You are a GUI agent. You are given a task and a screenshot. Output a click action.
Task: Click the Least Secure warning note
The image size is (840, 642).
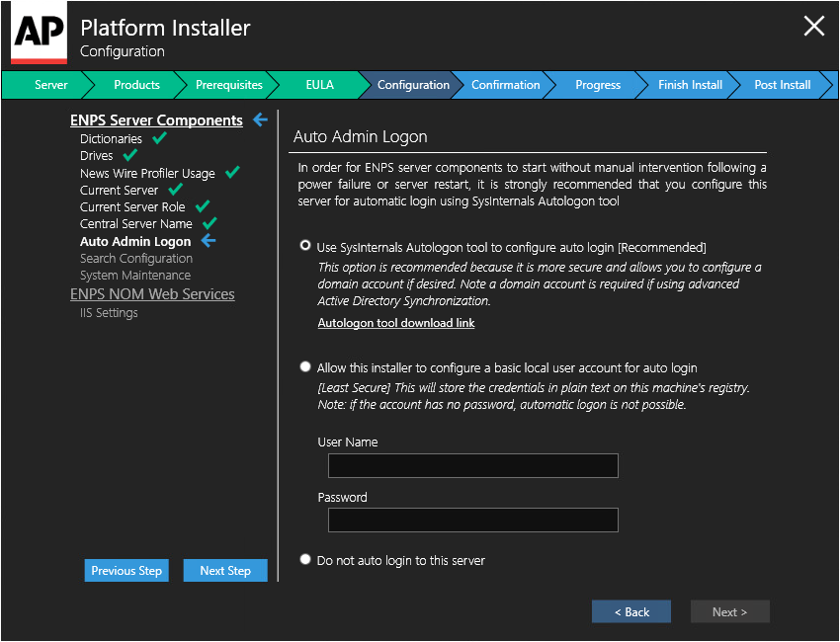click(x=534, y=396)
